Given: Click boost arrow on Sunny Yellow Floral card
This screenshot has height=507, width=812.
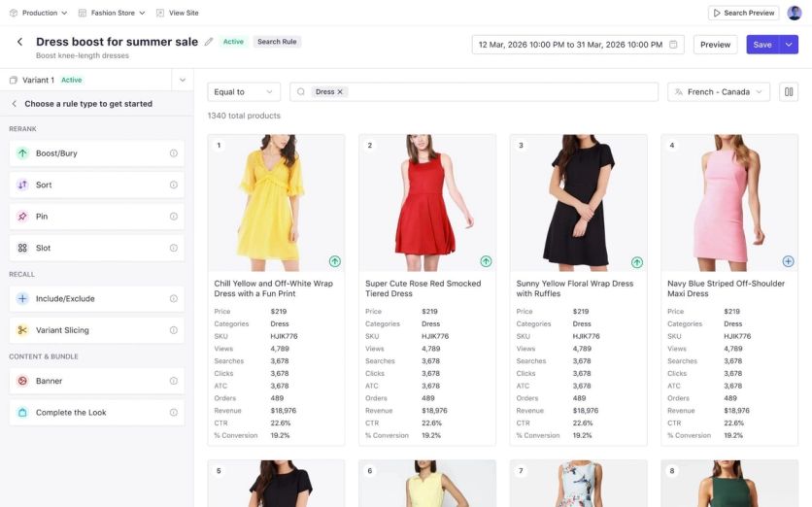Looking at the screenshot, I should pyautogui.click(x=637, y=262).
